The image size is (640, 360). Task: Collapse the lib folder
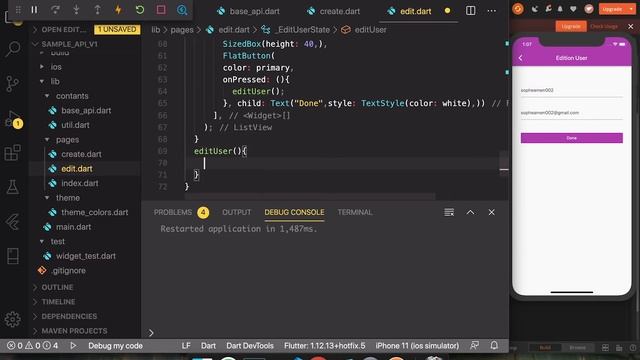click(55, 81)
